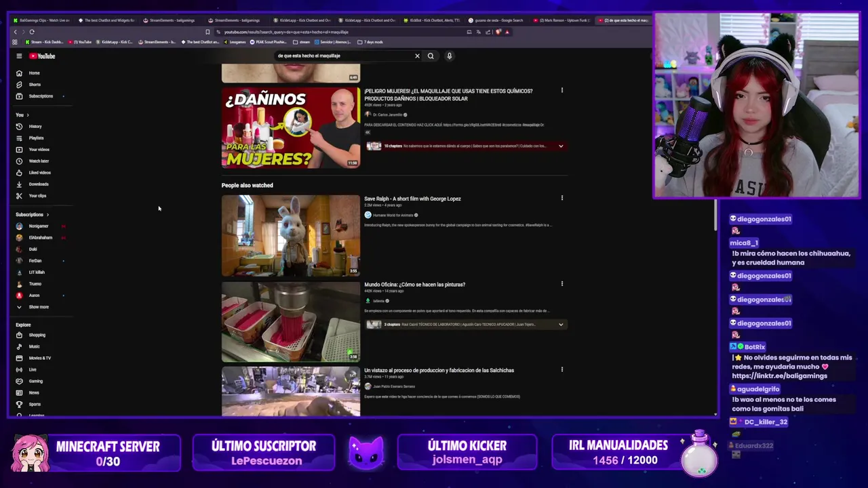The width and height of the screenshot is (868, 488).
Task: Open Nonigamer subscription channel
Action: (34, 226)
